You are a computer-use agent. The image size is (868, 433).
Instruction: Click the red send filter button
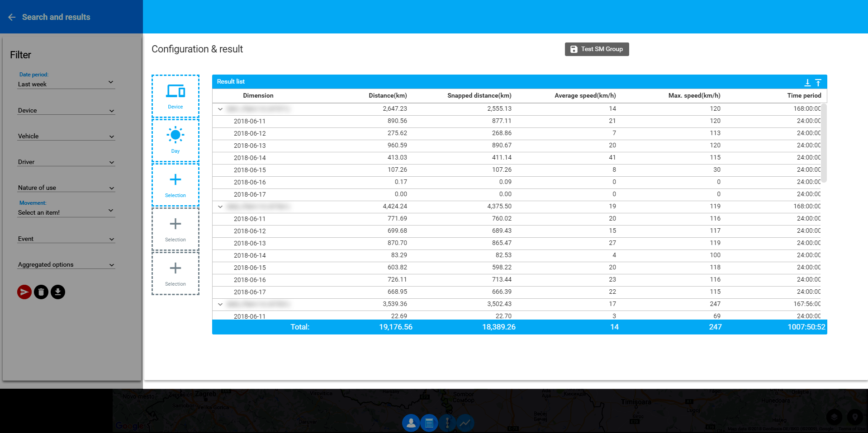pos(24,292)
